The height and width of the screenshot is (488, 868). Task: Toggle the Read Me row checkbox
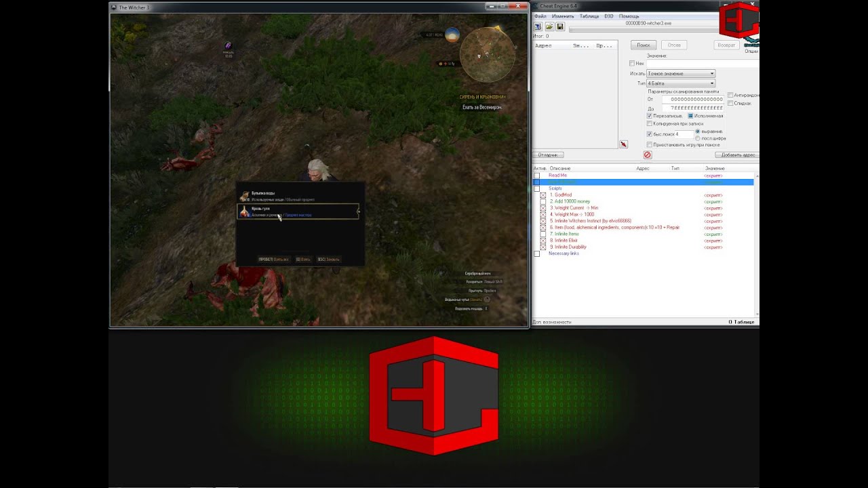[537, 176]
